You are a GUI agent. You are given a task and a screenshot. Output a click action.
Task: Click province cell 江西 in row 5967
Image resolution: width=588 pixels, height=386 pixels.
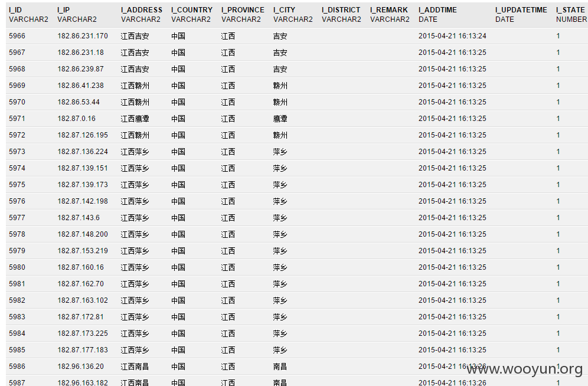tap(228, 53)
